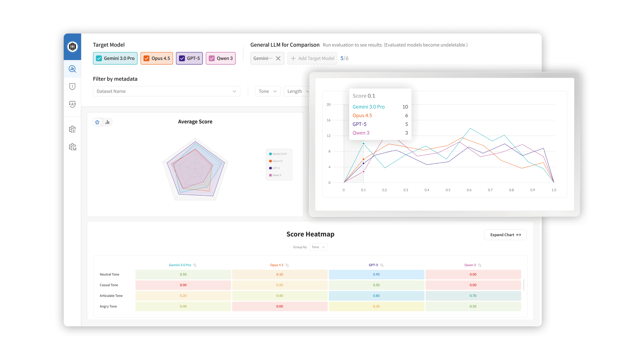Open the gear E settings icon

point(72,129)
